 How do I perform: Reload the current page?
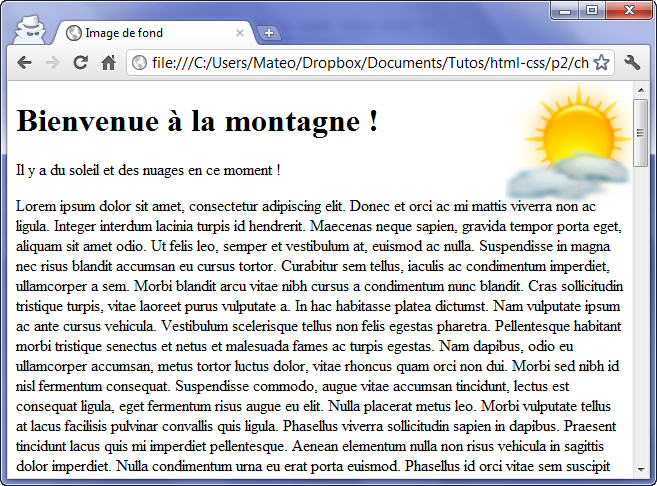click(81, 63)
